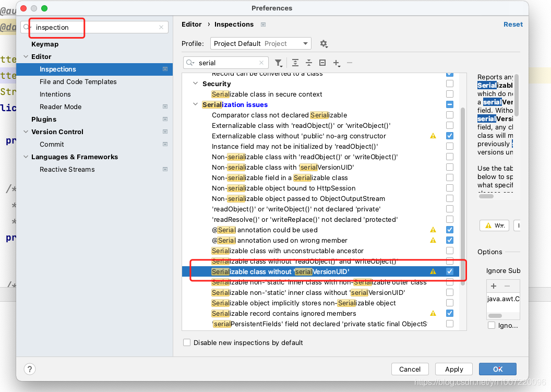Click the Reset link
Screen dimensions: 551x392
513,24
